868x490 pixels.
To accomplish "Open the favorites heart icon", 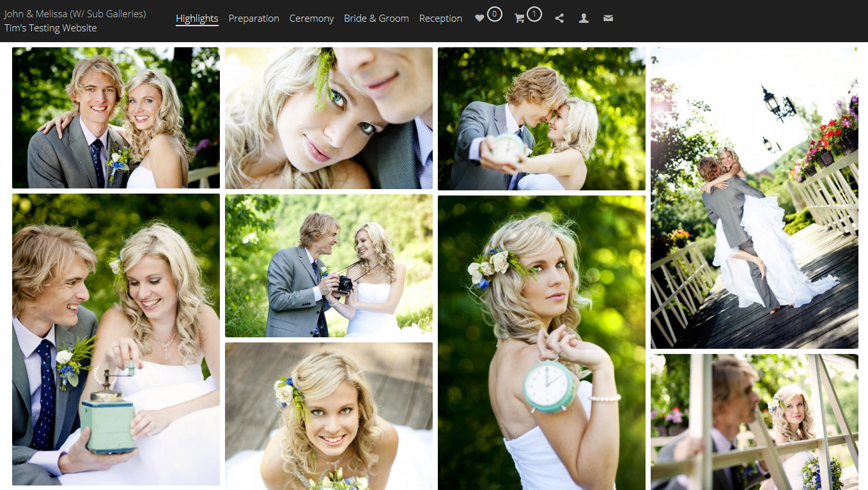I will [479, 19].
